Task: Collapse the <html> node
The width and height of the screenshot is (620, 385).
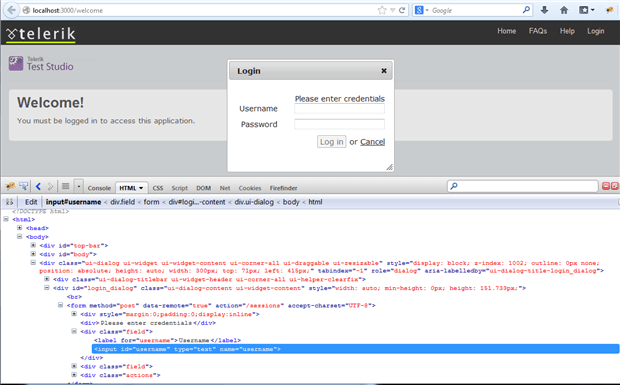Action: (6, 219)
